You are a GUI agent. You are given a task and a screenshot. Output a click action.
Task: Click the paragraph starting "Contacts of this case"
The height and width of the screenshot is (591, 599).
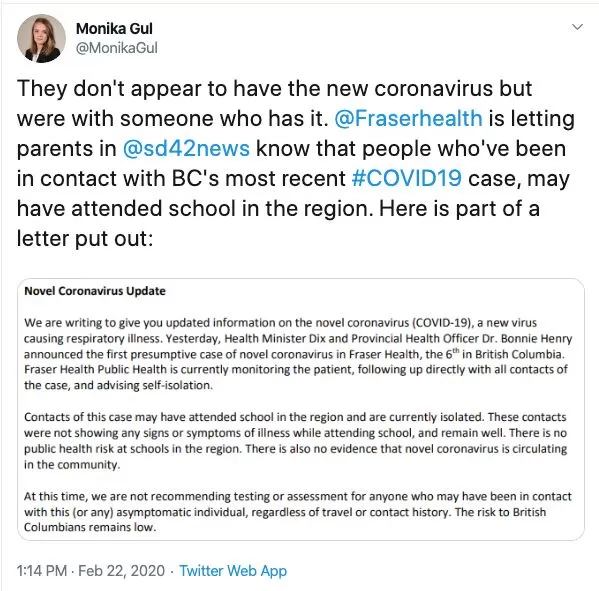(x=295, y=440)
